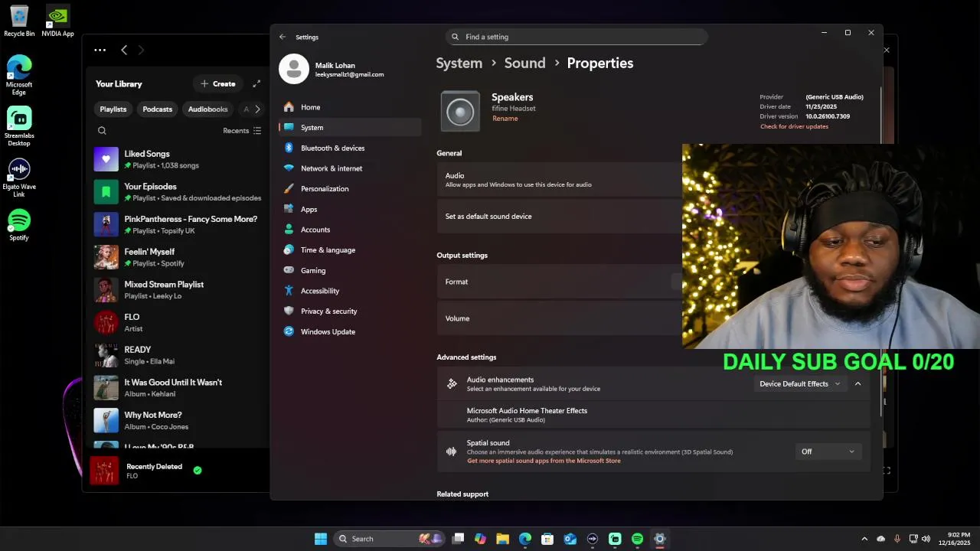
Task: Open Personalization settings
Action: click(x=350, y=189)
